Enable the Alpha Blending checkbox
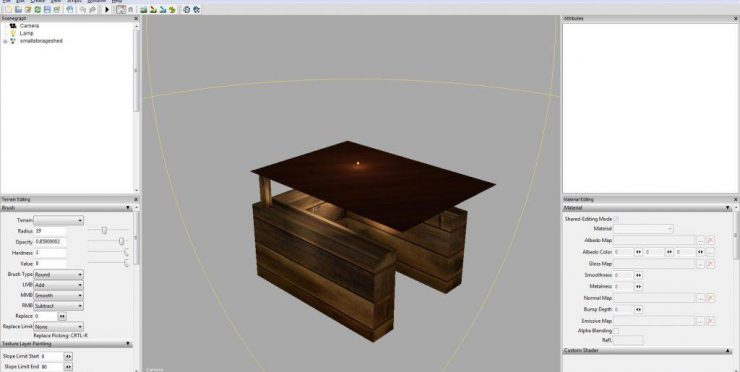Viewport: 740px width, 372px height. point(616,331)
